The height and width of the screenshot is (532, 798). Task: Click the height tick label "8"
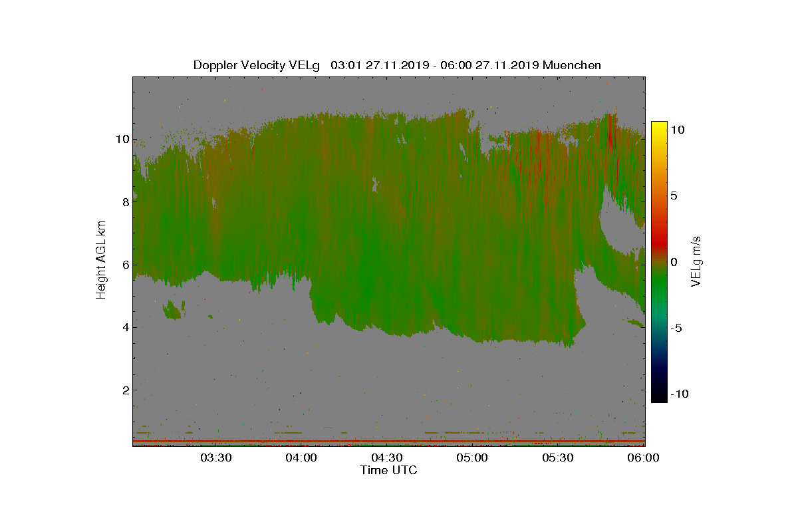(124, 202)
